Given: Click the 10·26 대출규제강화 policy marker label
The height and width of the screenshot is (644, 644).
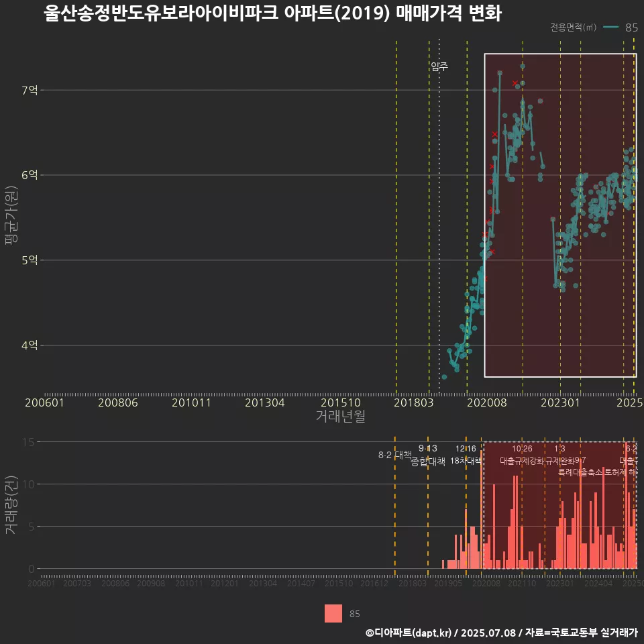Looking at the screenshot, I should tap(522, 455).
